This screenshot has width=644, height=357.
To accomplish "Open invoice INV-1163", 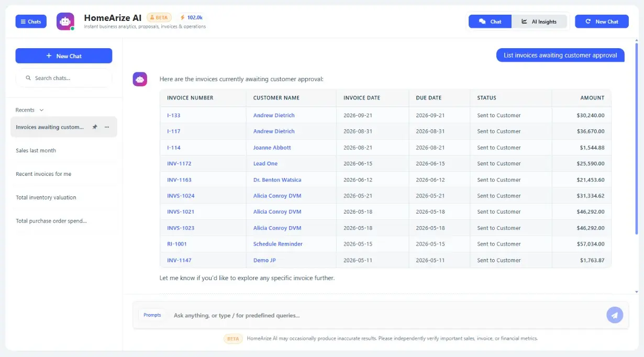I will click(x=179, y=180).
